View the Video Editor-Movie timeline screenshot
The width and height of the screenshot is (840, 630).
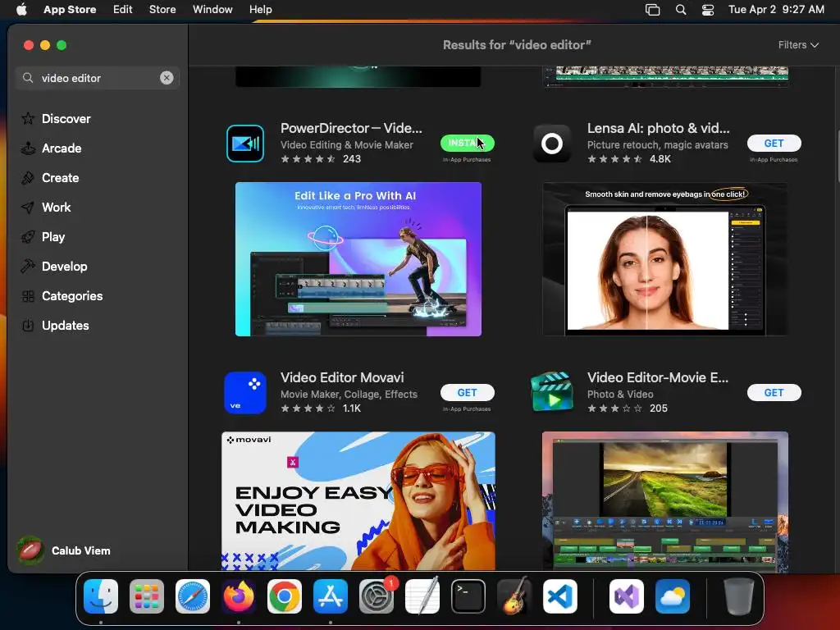664,501
